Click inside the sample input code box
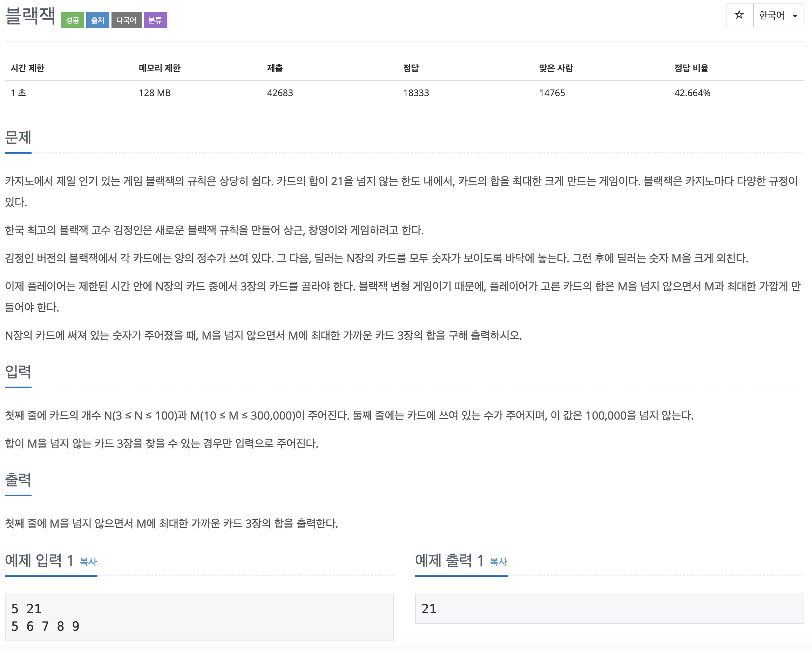This screenshot has width=812, height=649. click(199, 617)
